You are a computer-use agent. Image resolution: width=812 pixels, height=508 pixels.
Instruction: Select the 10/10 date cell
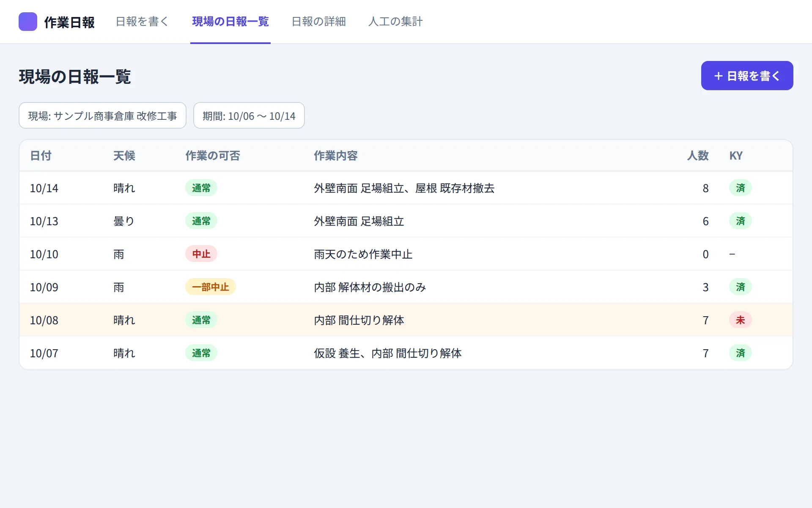pyautogui.click(x=44, y=254)
